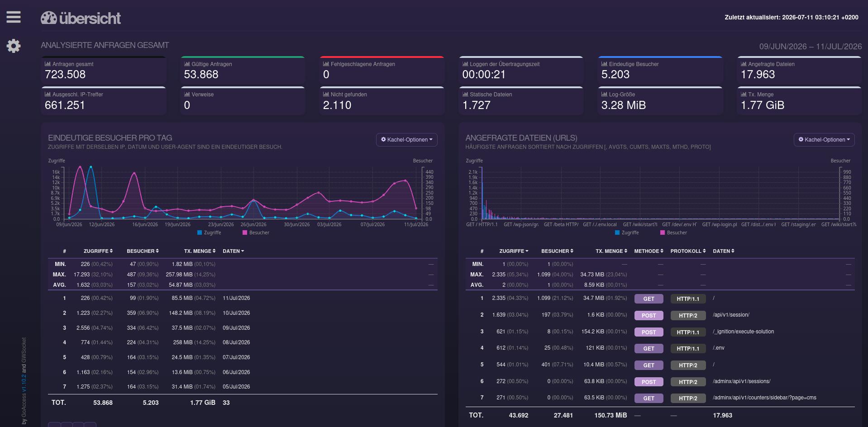
Task: Sort requested files table by Besucher
Action: [x=557, y=251]
